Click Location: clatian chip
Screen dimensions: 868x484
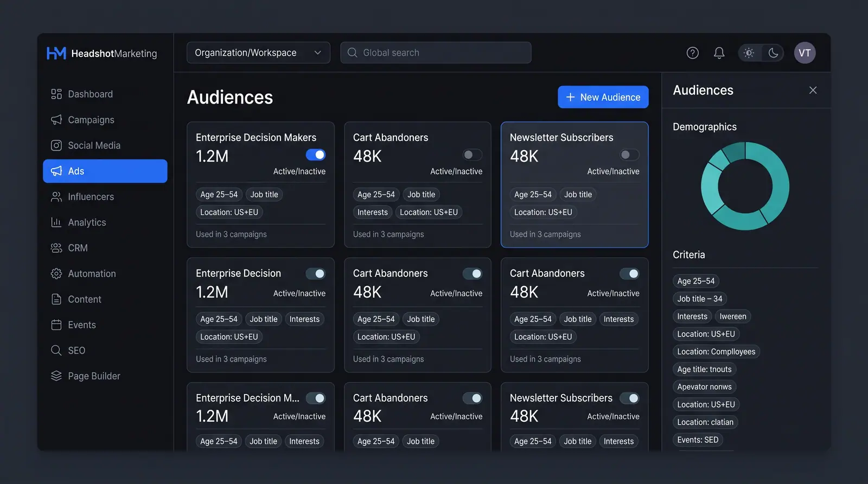(705, 422)
